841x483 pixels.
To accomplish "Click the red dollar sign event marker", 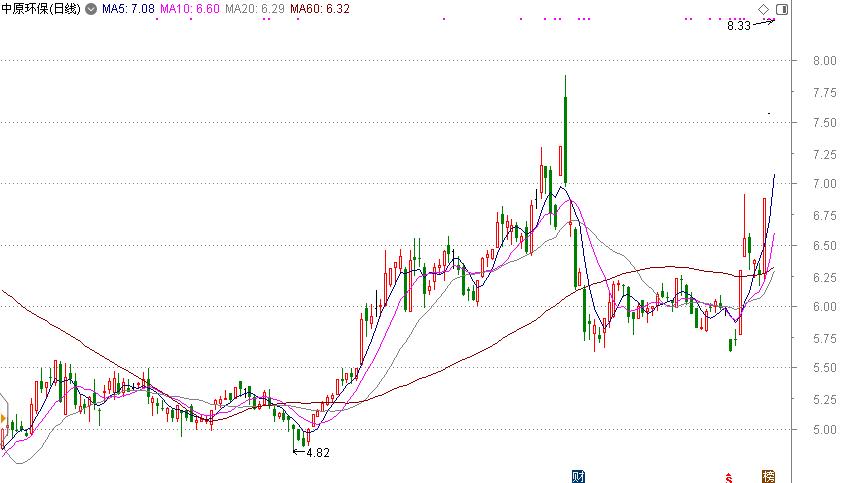I will tap(728, 477).
